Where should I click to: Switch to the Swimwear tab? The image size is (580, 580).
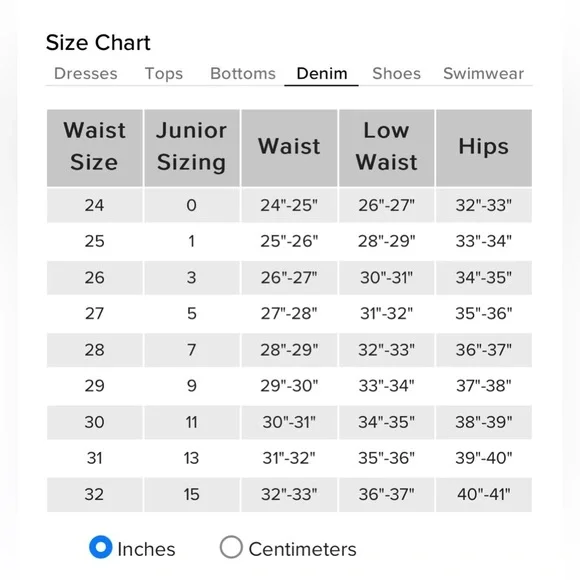pos(483,74)
